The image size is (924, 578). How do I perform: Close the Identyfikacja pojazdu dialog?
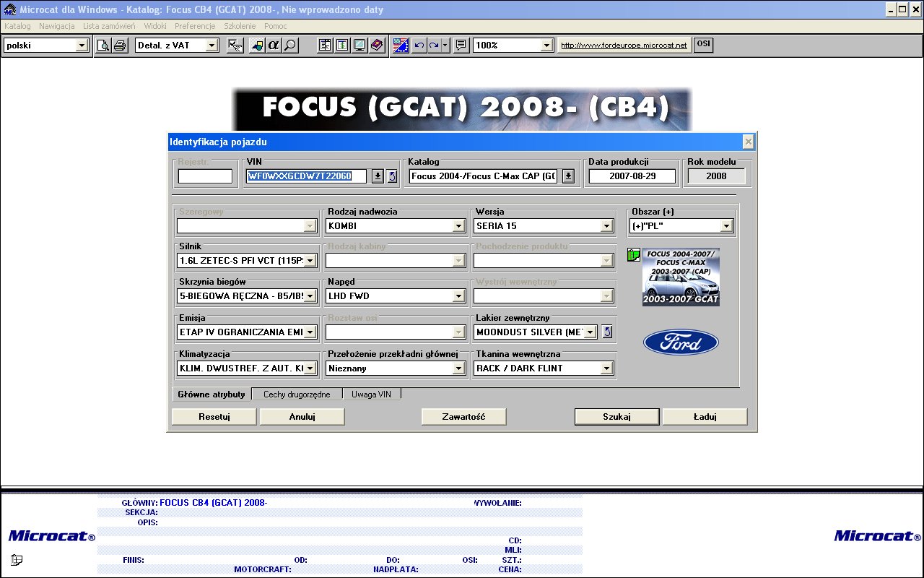748,142
